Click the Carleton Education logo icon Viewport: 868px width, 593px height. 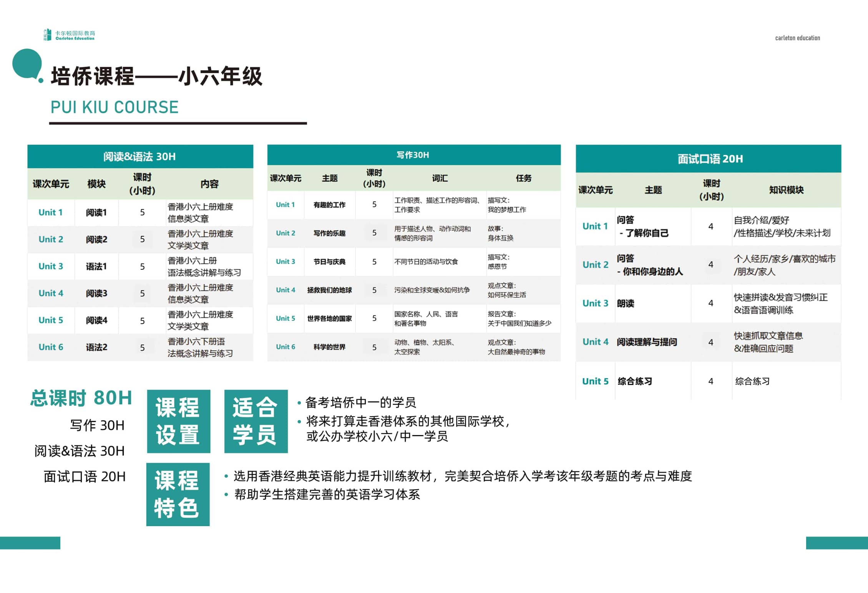tap(47, 35)
